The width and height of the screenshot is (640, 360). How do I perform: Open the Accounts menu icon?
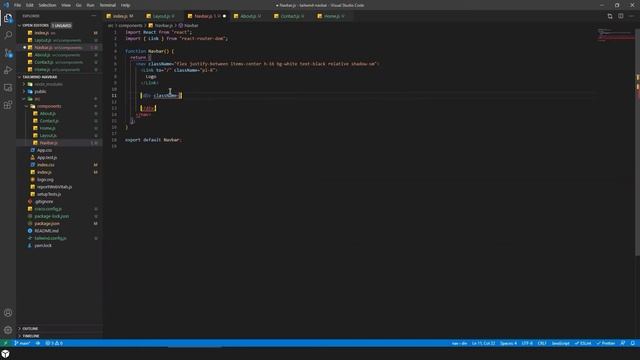pos(8,313)
